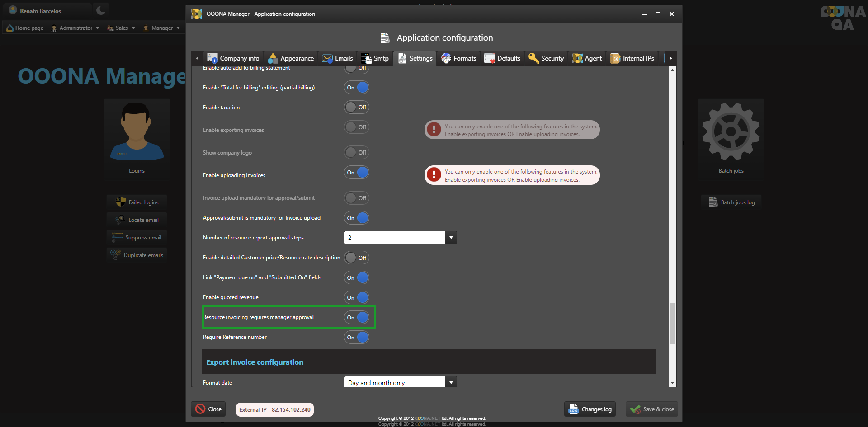Screen dimensions: 868x427
Task: Open the Company info tab
Action: [233, 58]
